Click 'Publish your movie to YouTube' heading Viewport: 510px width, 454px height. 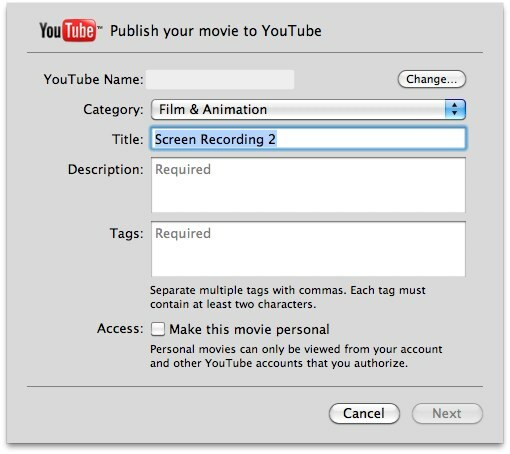pyautogui.click(x=216, y=31)
